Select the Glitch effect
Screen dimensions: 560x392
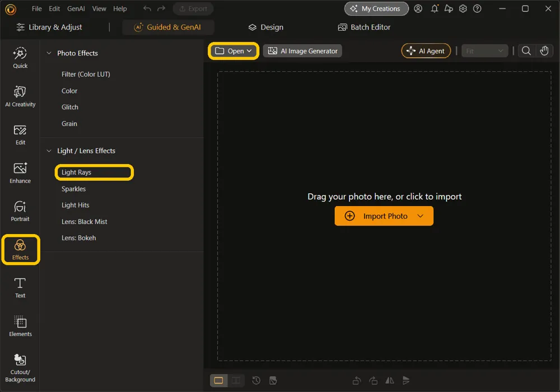click(x=69, y=107)
